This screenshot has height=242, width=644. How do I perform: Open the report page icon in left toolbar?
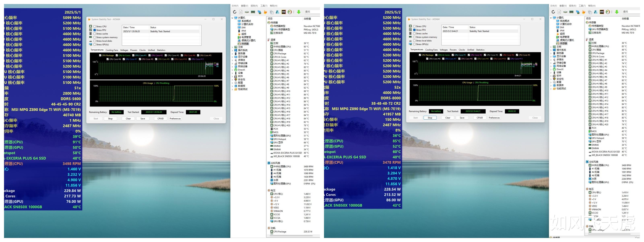point(240,12)
